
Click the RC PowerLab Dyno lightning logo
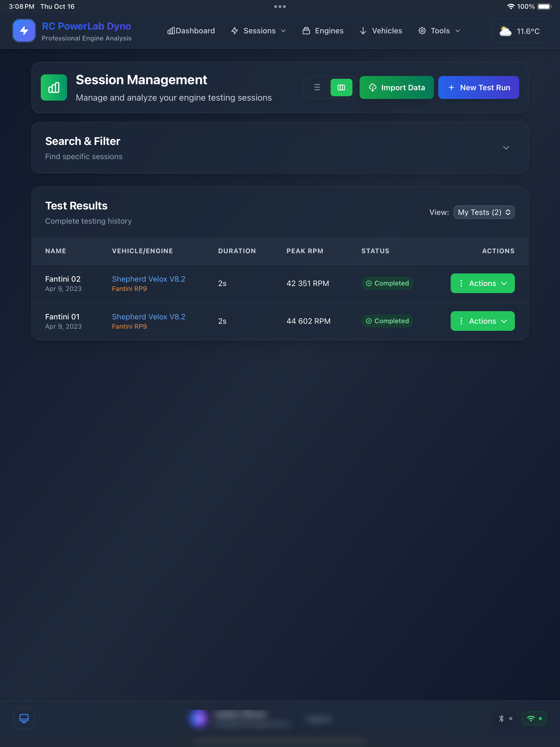tap(24, 31)
